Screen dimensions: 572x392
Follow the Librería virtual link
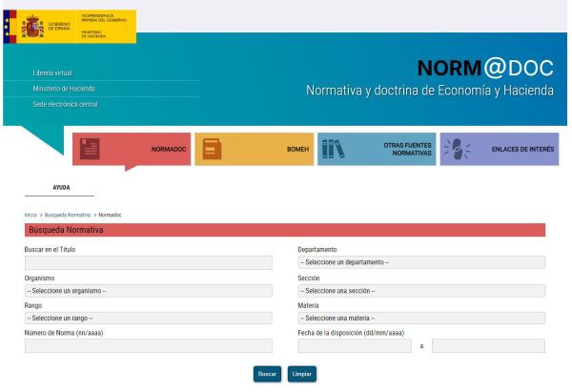click(52, 73)
